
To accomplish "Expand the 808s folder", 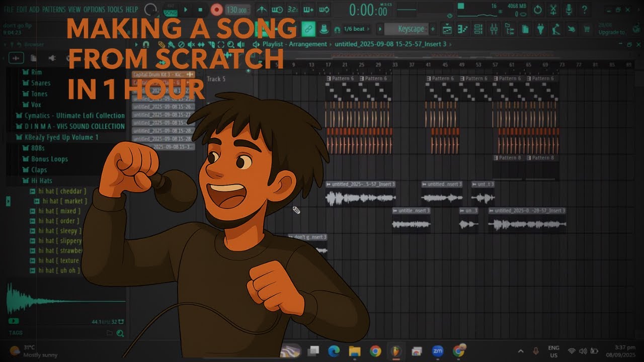I will 38,148.
